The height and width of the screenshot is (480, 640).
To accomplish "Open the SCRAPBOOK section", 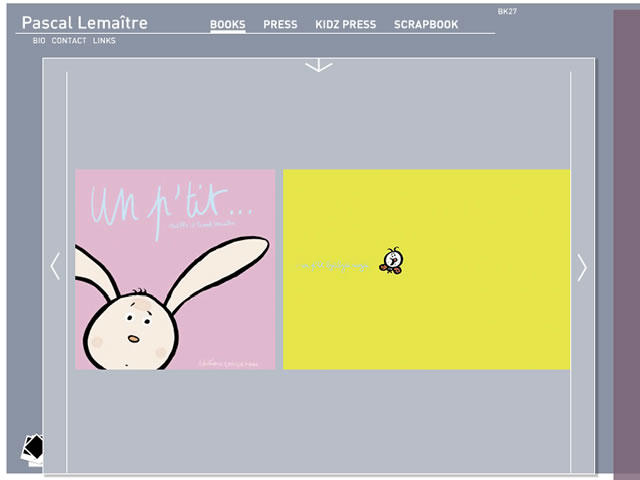I will 426,24.
